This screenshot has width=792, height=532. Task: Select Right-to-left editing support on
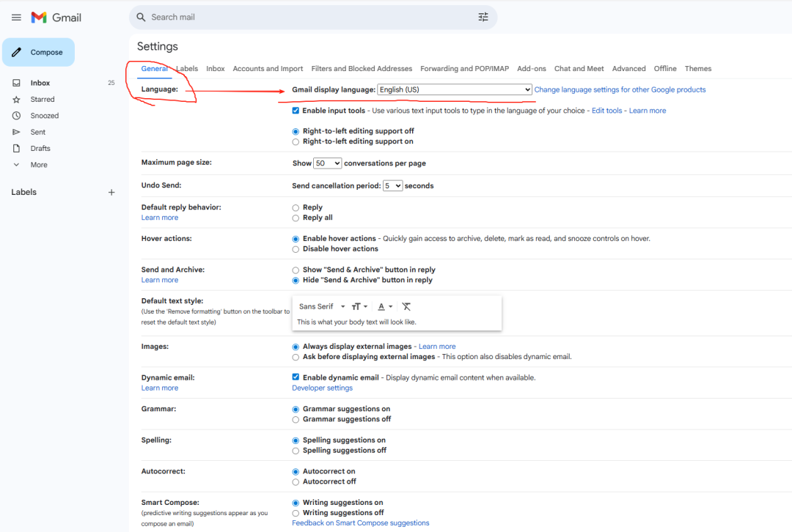coord(296,141)
